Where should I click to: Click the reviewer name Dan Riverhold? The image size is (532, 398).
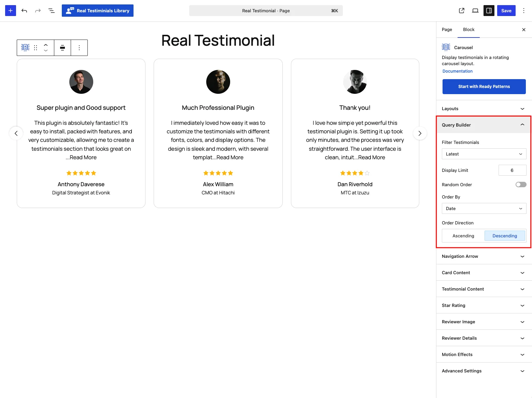(x=355, y=184)
